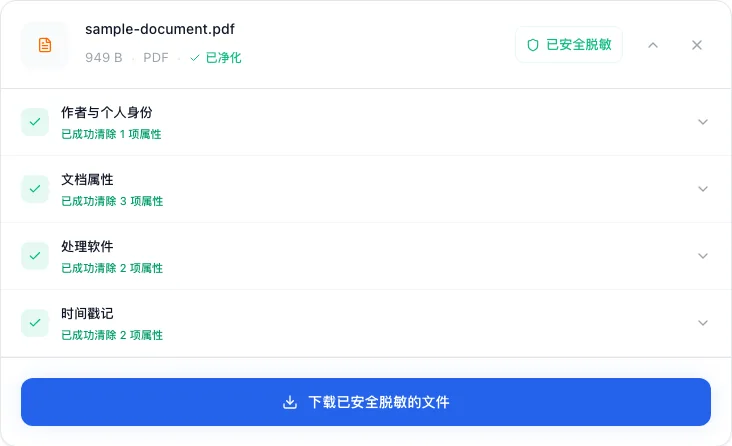Click the green check icon for 文档属性
Image resolution: width=732 pixels, height=446 pixels.
pyautogui.click(x=35, y=189)
